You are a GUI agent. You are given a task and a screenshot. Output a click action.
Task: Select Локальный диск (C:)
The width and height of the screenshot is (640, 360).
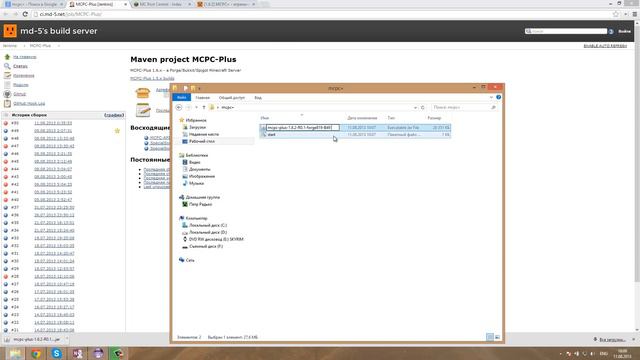point(208,225)
